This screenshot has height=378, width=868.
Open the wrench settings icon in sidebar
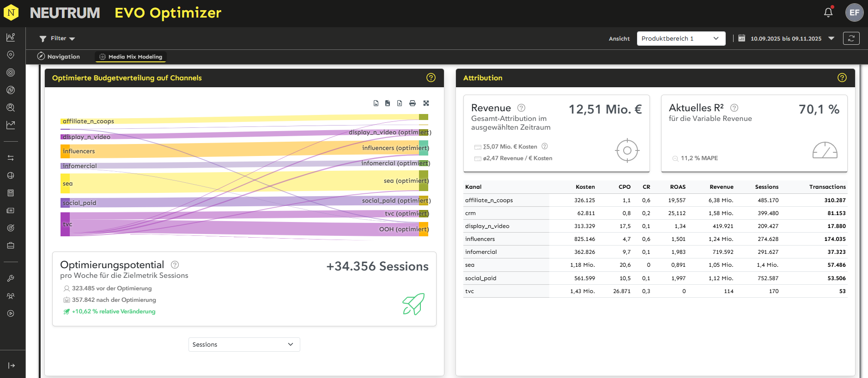[11, 278]
